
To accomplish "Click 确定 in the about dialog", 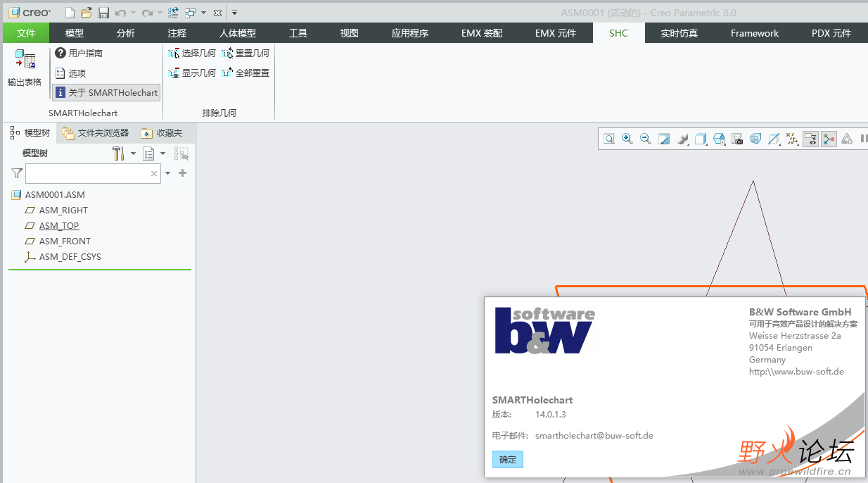I will pyautogui.click(x=508, y=460).
